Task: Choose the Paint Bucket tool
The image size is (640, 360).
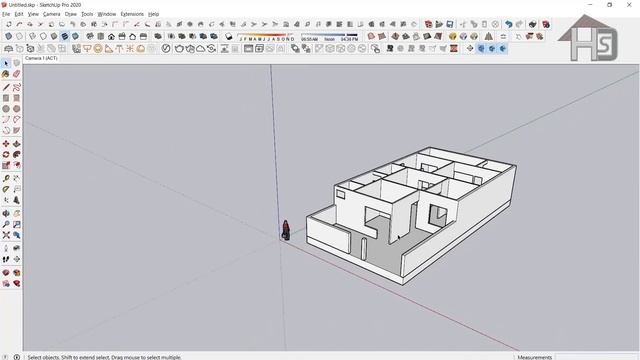Action: point(6,74)
